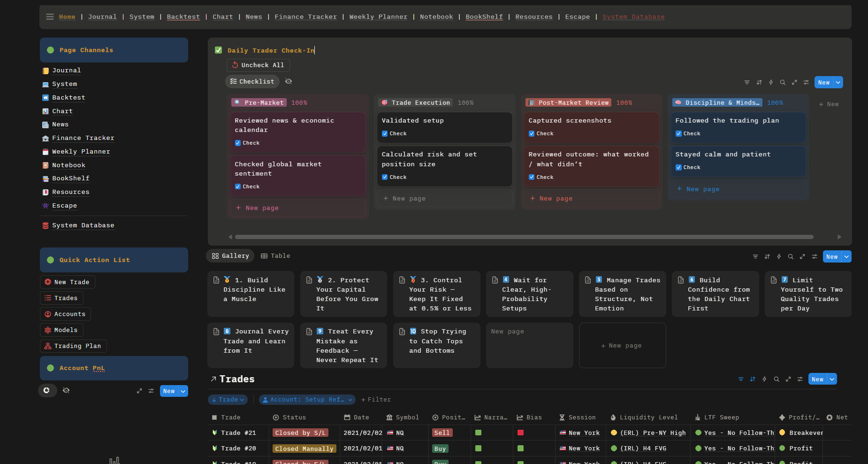Toggle the Daily Trader Check-In checkbox
Image resolution: width=868 pixels, height=464 pixels.
tap(218, 50)
